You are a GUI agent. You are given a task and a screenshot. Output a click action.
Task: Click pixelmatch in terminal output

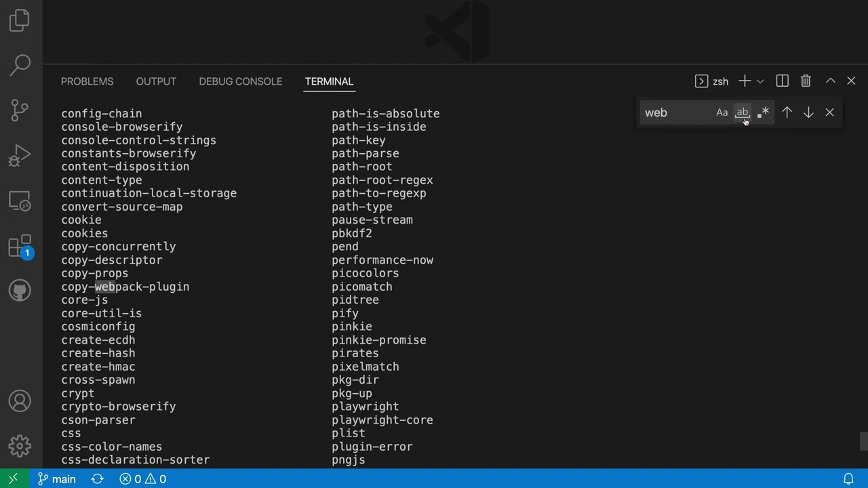(366, 367)
